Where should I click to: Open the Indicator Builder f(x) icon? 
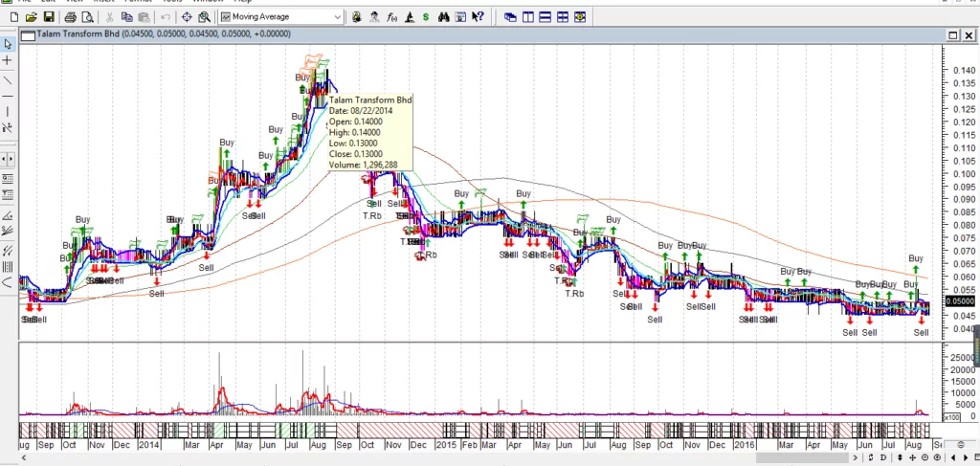point(391,17)
